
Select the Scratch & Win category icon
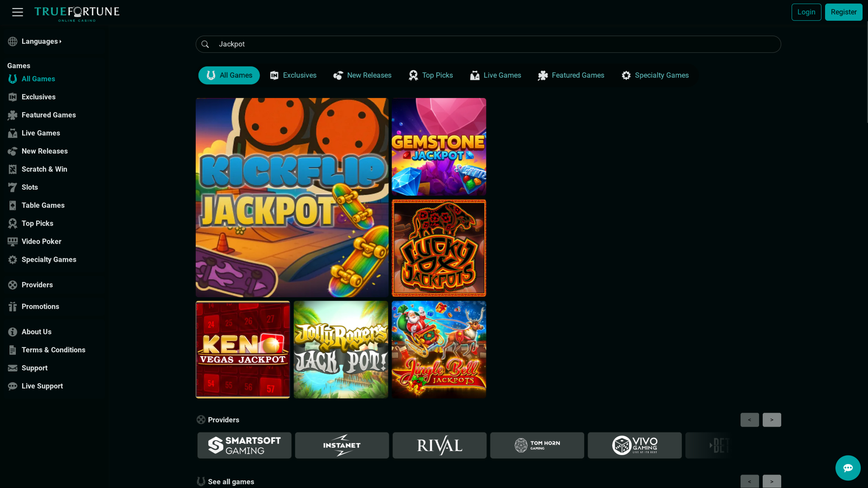tap(12, 169)
